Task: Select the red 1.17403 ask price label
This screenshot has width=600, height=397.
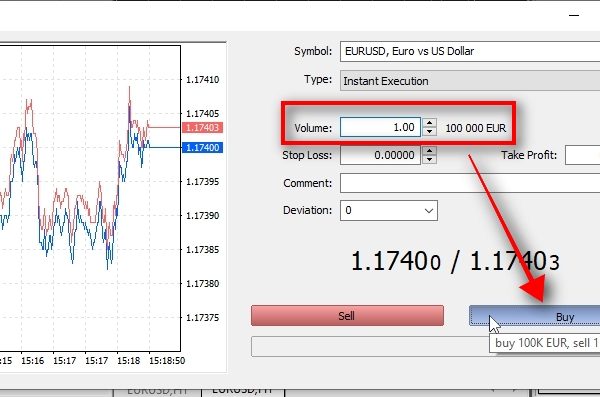Action: pos(202,127)
